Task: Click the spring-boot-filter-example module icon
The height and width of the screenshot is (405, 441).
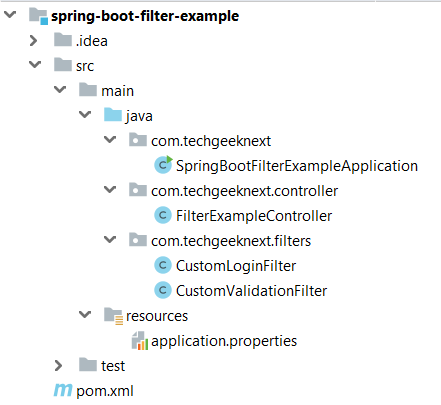Action: coord(38,16)
